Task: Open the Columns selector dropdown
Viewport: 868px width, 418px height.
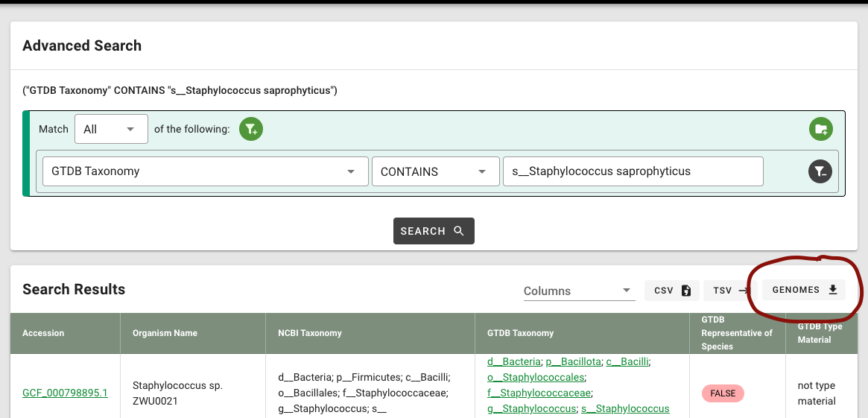Action: click(579, 291)
